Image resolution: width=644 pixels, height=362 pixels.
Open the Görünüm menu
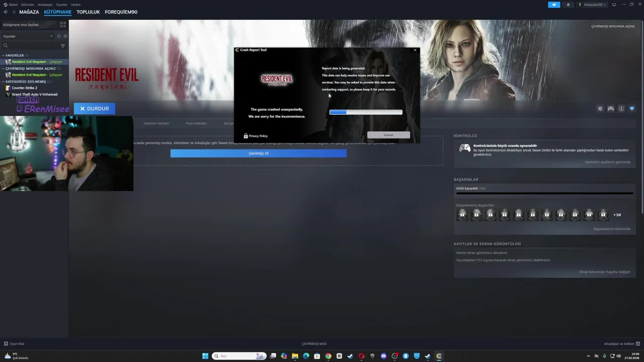pyautogui.click(x=28, y=5)
